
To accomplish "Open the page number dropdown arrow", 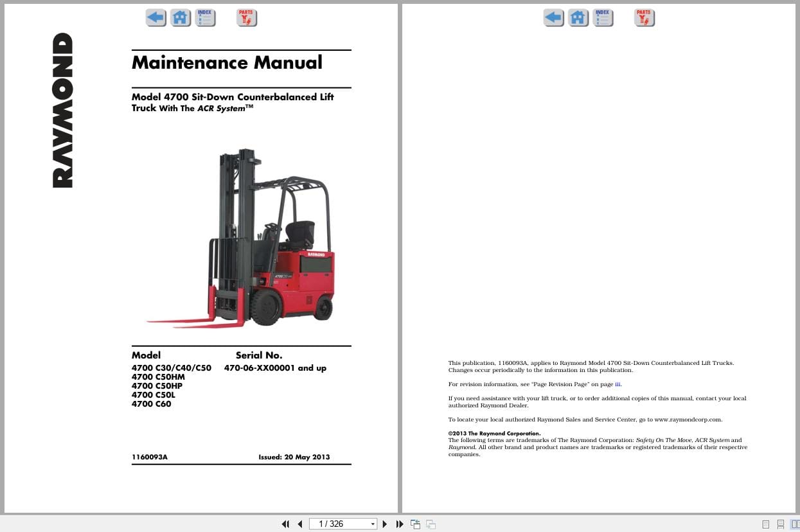I will point(373,524).
